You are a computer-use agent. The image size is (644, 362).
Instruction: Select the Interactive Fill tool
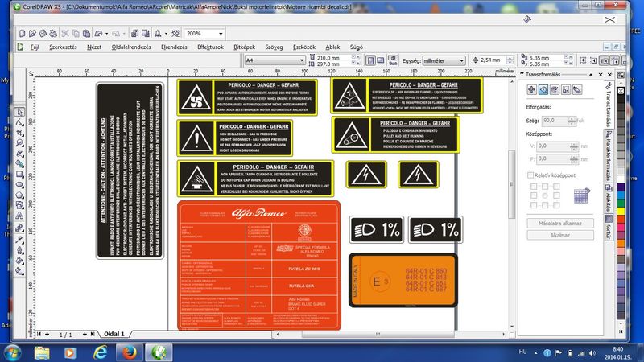(19, 271)
